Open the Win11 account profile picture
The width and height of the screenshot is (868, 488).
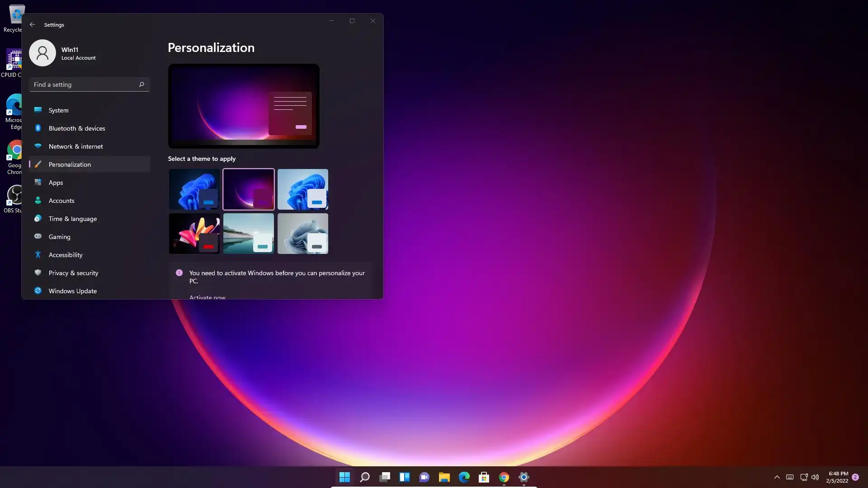[x=42, y=53]
